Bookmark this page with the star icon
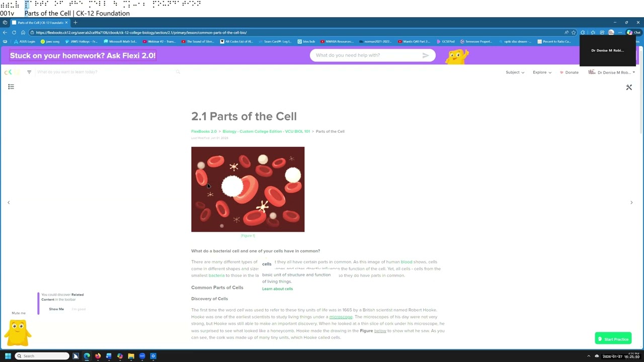This screenshot has height=362, width=644. pyautogui.click(x=574, y=32)
